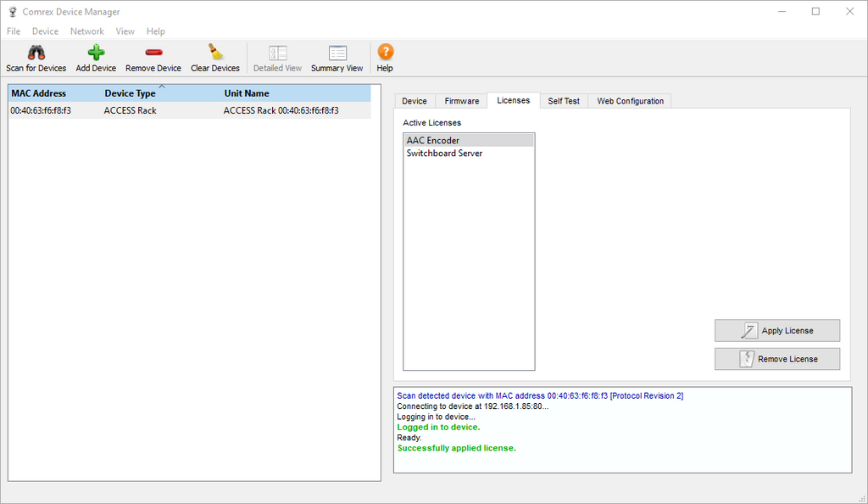Click the red minus Remove Device icon

tap(153, 53)
